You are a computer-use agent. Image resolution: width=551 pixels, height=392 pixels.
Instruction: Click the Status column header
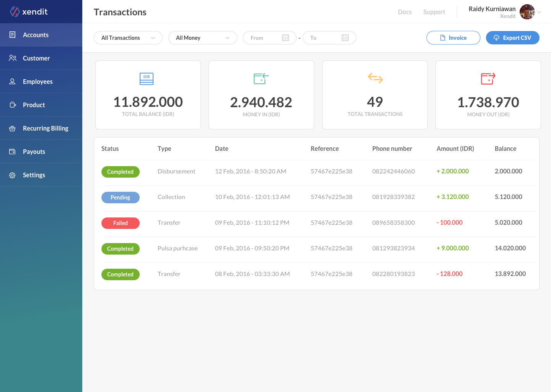[110, 149]
